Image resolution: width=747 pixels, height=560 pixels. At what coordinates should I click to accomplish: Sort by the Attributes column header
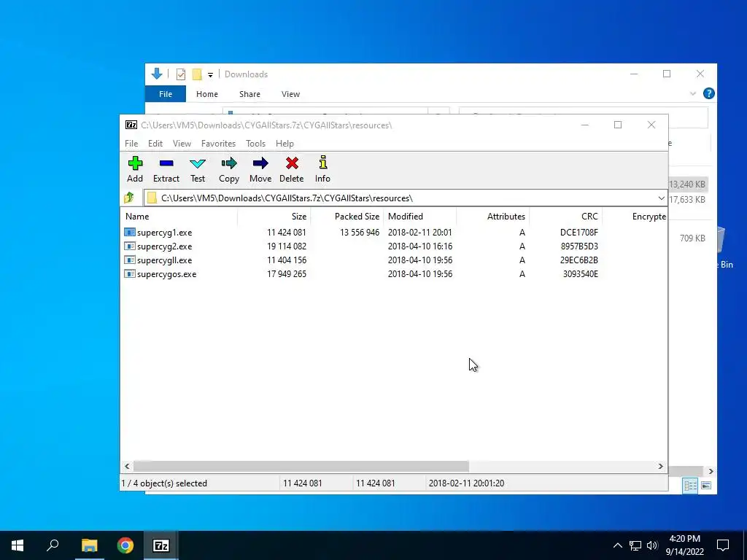click(x=492, y=216)
